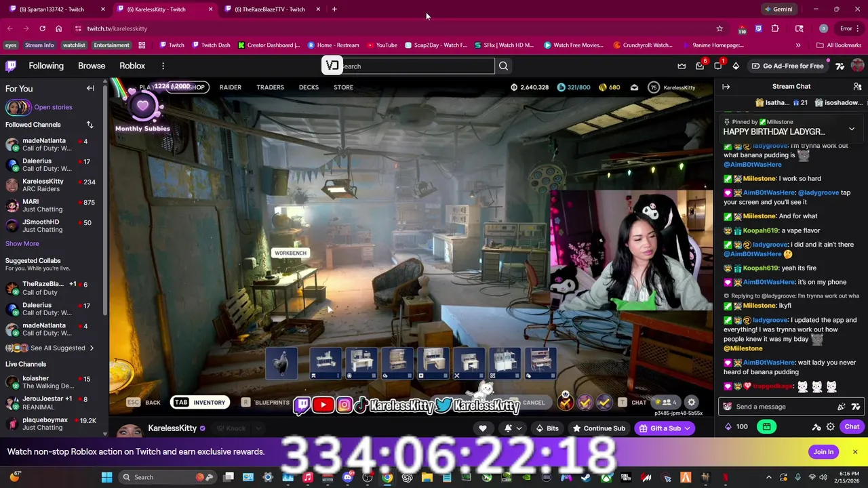Open Gift a Sub dropdown
The width and height of the screenshot is (868, 488).
click(x=665, y=428)
